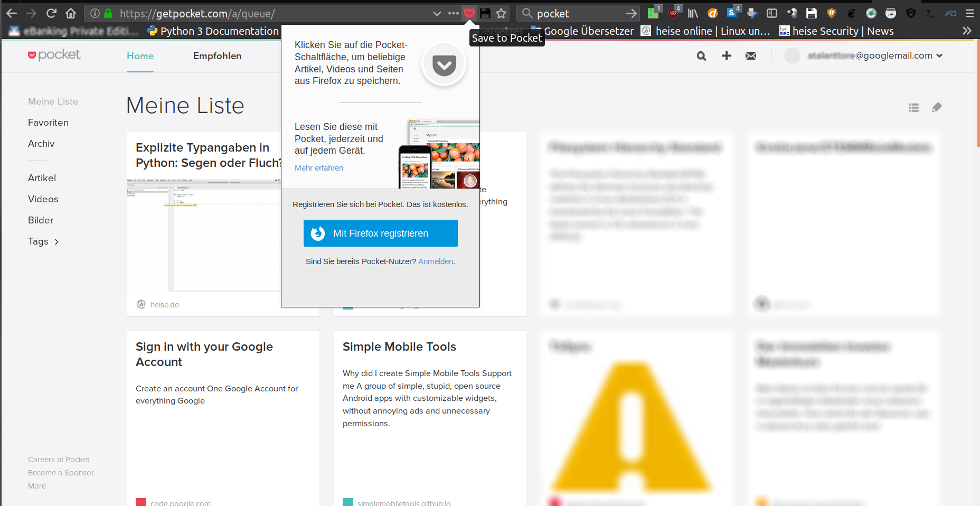Viewport: 980px width, 506px height.
Task: Click the GNOME foot extension icon
Action: [x=851, y=13]
